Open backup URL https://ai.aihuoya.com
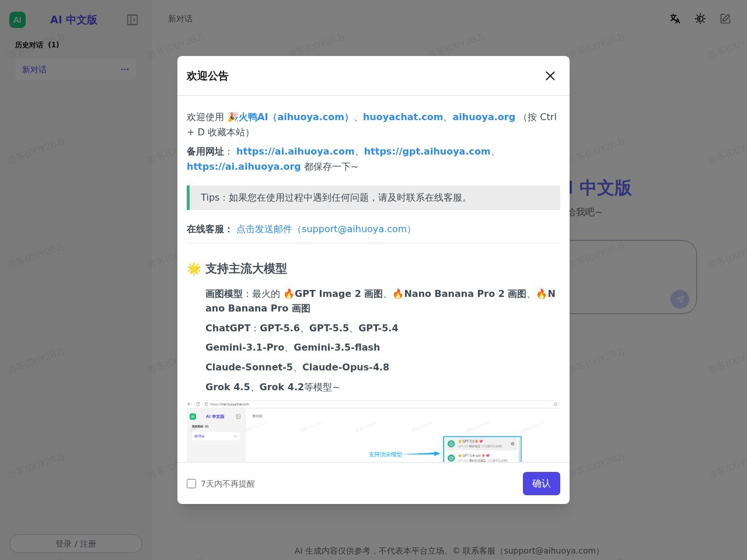747x560 pixels. (x=295, y=151)
